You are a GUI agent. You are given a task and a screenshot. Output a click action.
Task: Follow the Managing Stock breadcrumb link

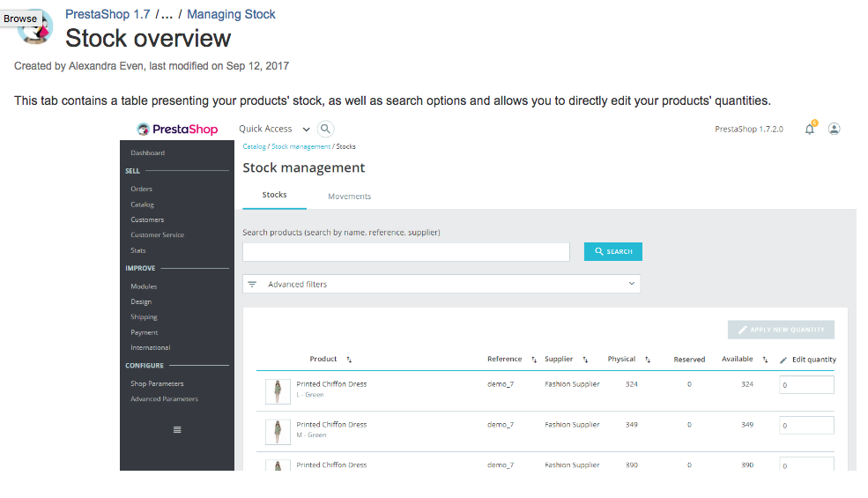(231, 14)
